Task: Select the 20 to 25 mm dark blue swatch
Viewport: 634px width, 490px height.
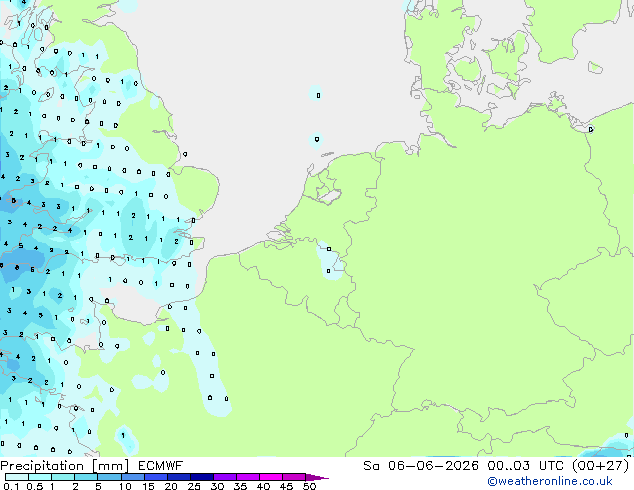Action: click(179, 477)
